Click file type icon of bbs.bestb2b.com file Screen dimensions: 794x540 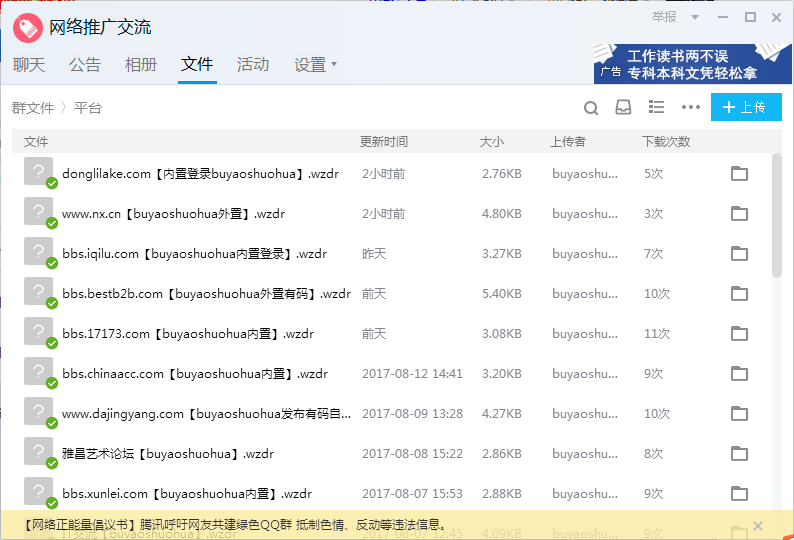tap(38, 292)
